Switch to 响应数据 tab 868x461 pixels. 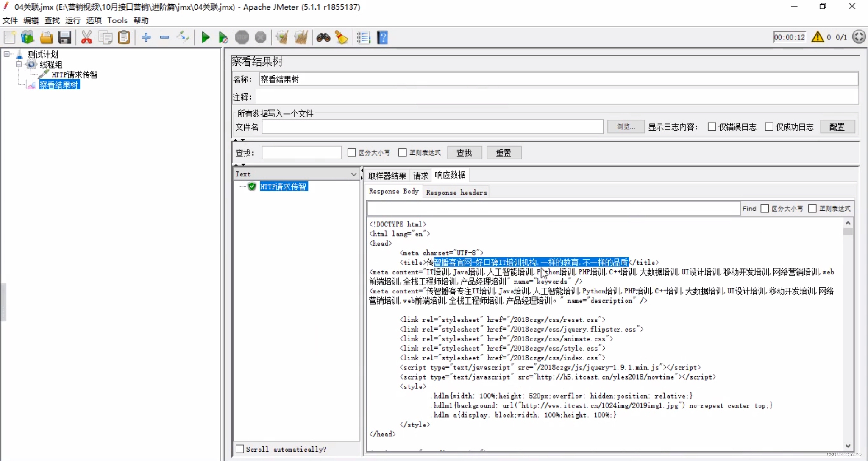pos(450,175)
